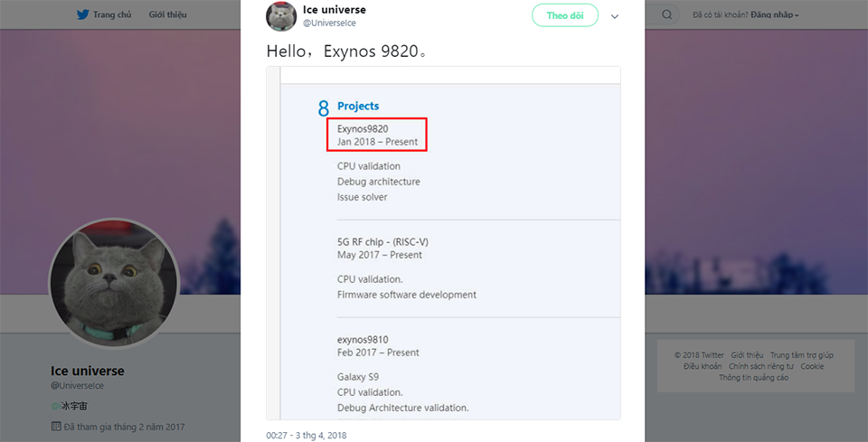Image resolution: width=868 pixels, height=442 pixels.
Task: Open Ice universe name in tweet header
Action: pos(335,10)
